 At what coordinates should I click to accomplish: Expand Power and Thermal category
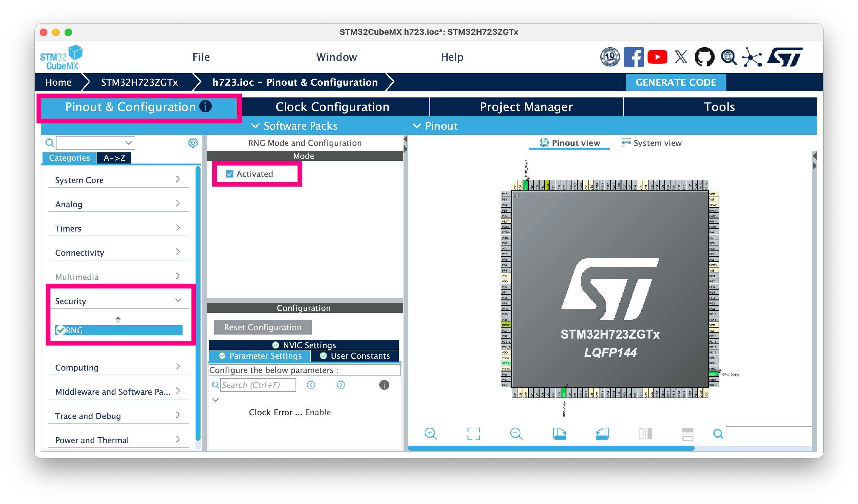click(x=119, y=439)
